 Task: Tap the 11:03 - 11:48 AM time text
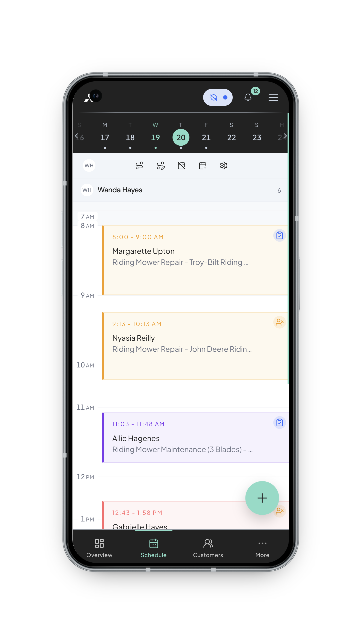pyautogui.click(x=138, y=424)
